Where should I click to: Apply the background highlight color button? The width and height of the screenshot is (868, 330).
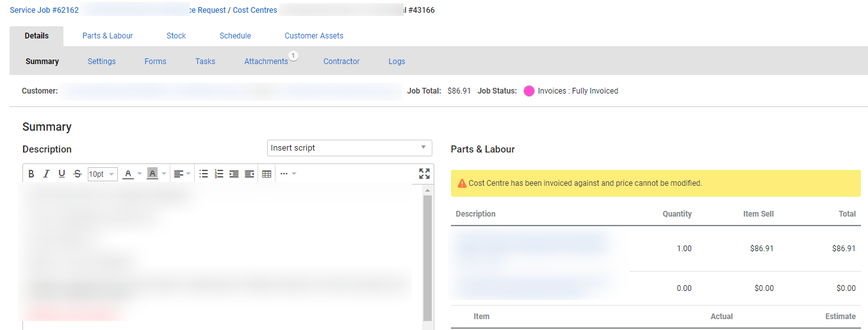click(x=152, y=174)
